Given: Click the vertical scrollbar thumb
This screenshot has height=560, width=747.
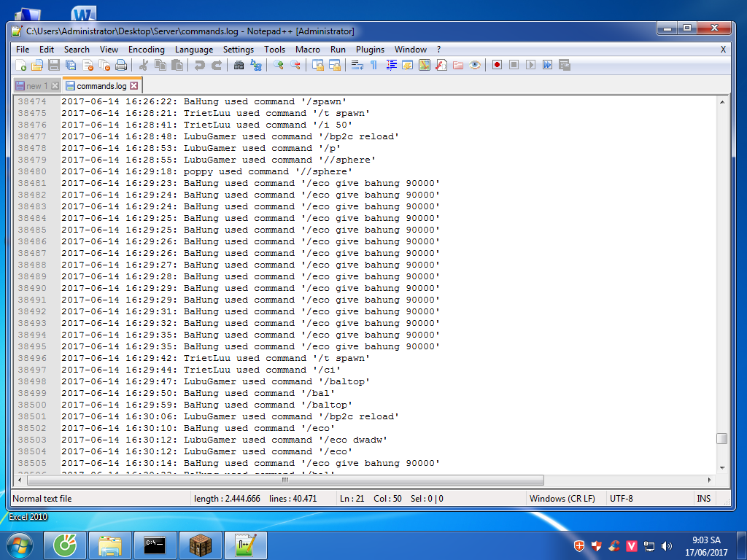Looking at the screenshot, I should tap(722, 438).
